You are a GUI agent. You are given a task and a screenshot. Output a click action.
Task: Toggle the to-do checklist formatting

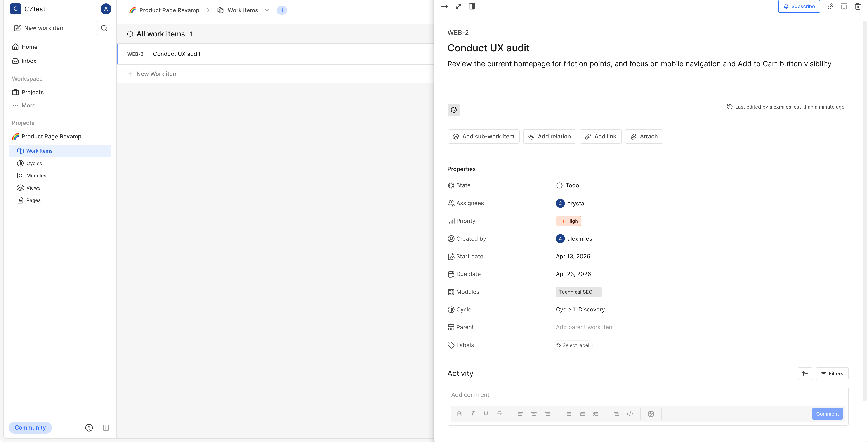click(595, 414)
